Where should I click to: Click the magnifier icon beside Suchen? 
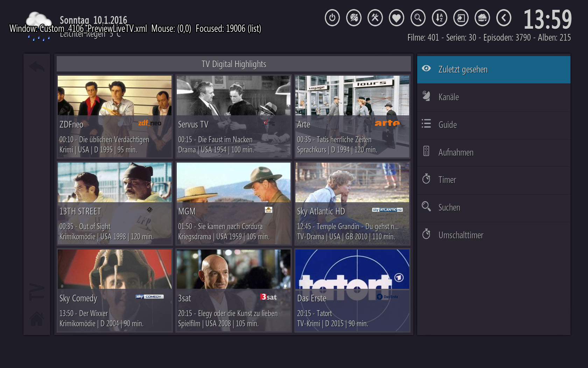pyautogui.click(x=426, y=206)
